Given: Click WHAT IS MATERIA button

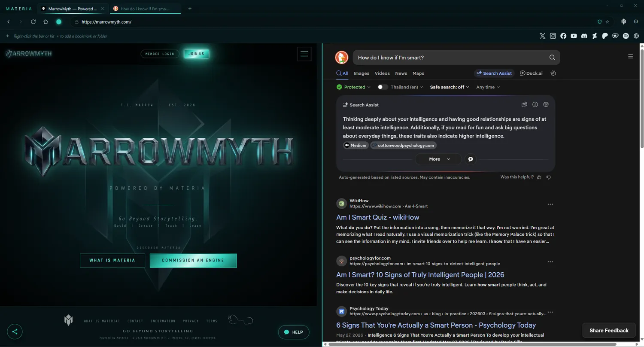Looking at the screenshot, I should pos(112,260).
